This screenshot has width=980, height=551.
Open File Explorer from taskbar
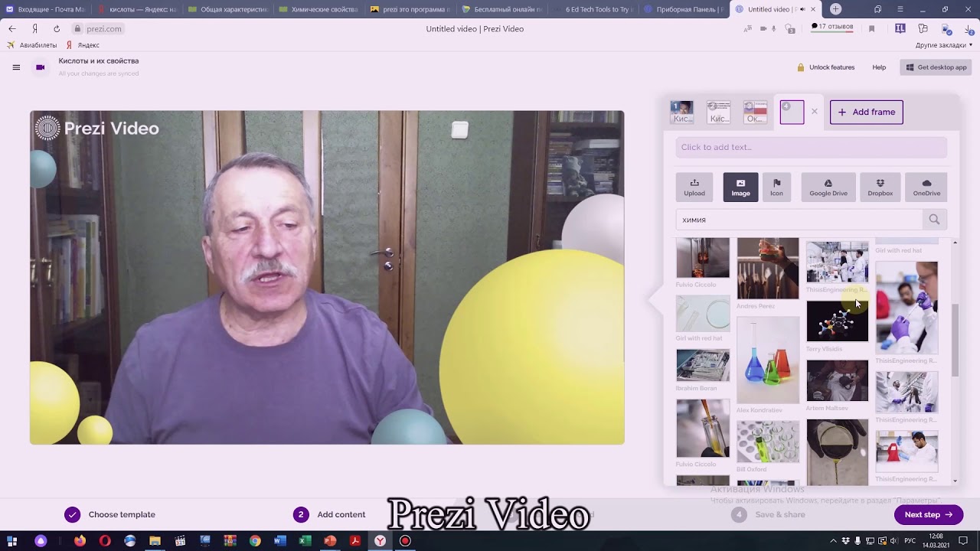(x=155, y=541)
